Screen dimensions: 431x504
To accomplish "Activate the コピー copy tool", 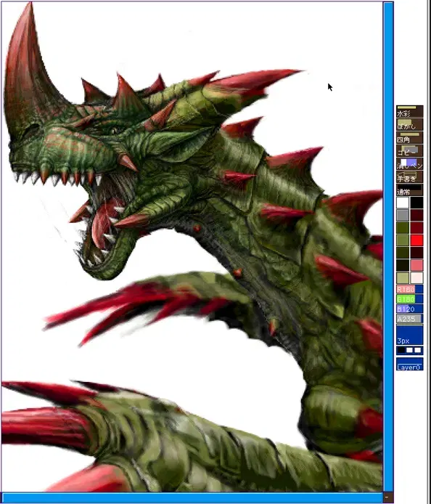I will pyautogui.click(x=409, y=150).
